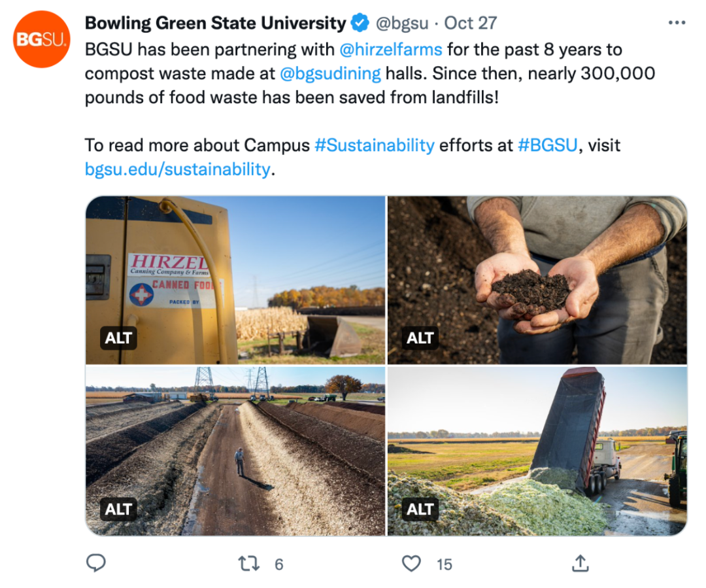Click the Oct 27 timestamp
706x588 pixels.
(471, 24)
